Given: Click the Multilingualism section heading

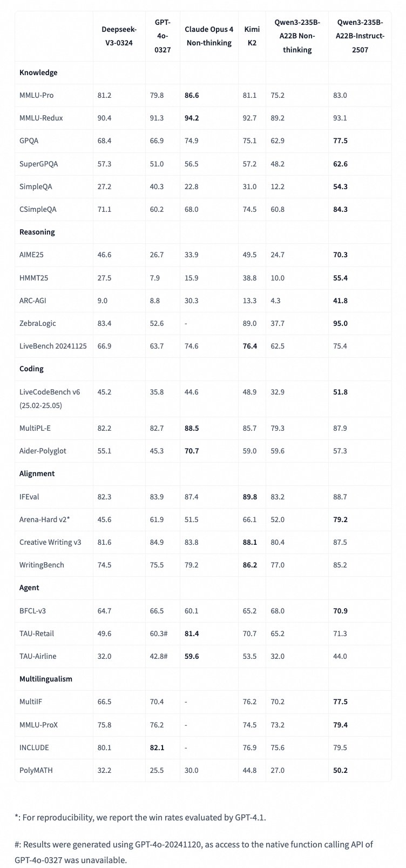Looking at the screenshot, I should coord(46,679).
